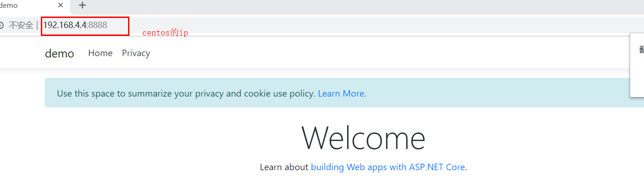
Task: Click the demo navbar brand
Action: coord(59,53)
